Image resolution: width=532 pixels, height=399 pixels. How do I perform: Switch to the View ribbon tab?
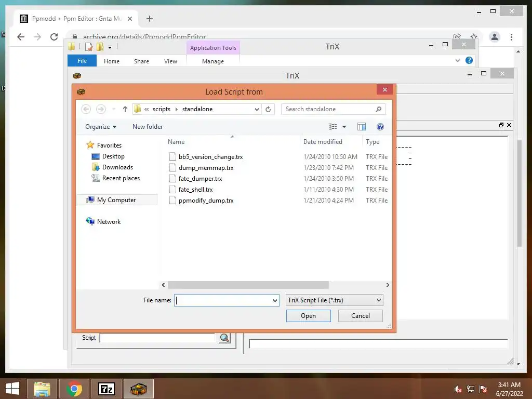point(170,61)
